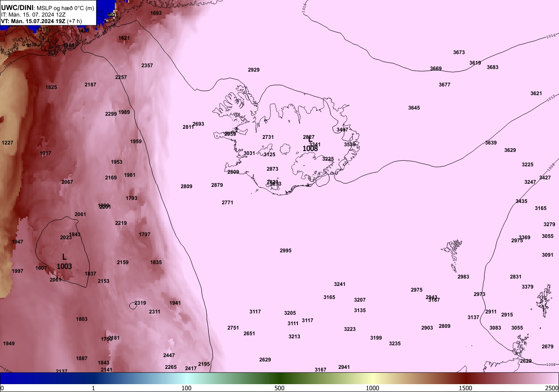Click the height value 3673
559x392 pixels.
click(459, 52)
